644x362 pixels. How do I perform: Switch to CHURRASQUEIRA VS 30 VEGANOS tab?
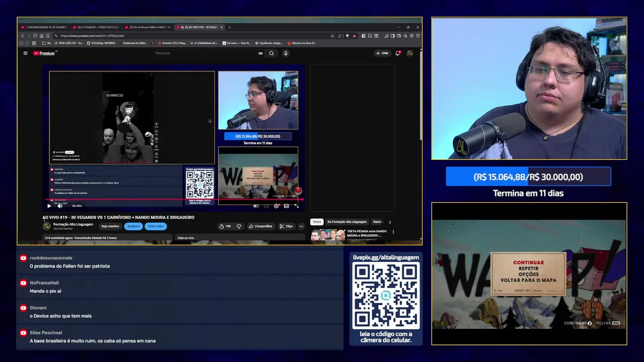pyautogui.click(x=44, y=27)
